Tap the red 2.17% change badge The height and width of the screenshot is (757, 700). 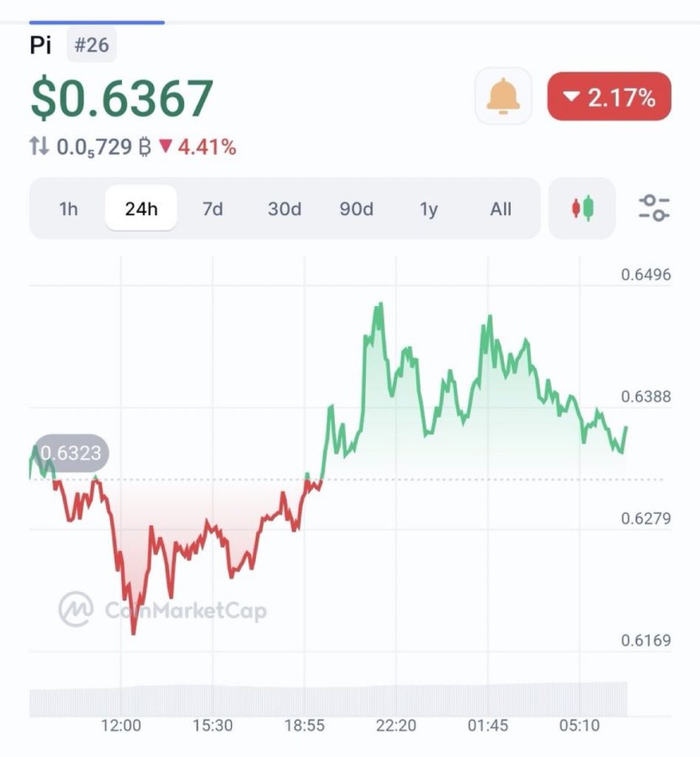(x=609, y=97)
